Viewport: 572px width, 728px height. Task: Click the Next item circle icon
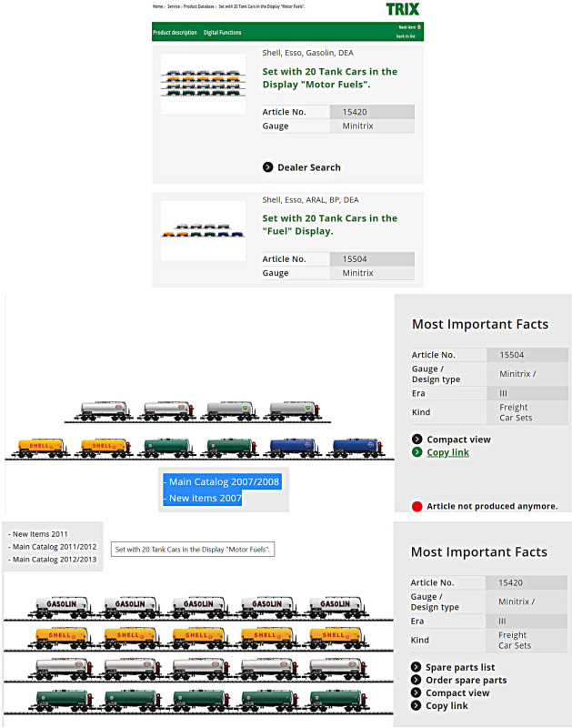coord(419,27)
